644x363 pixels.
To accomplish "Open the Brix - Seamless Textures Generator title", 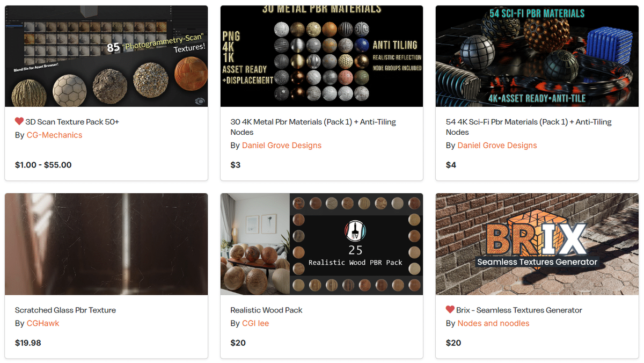I will 519,310.
